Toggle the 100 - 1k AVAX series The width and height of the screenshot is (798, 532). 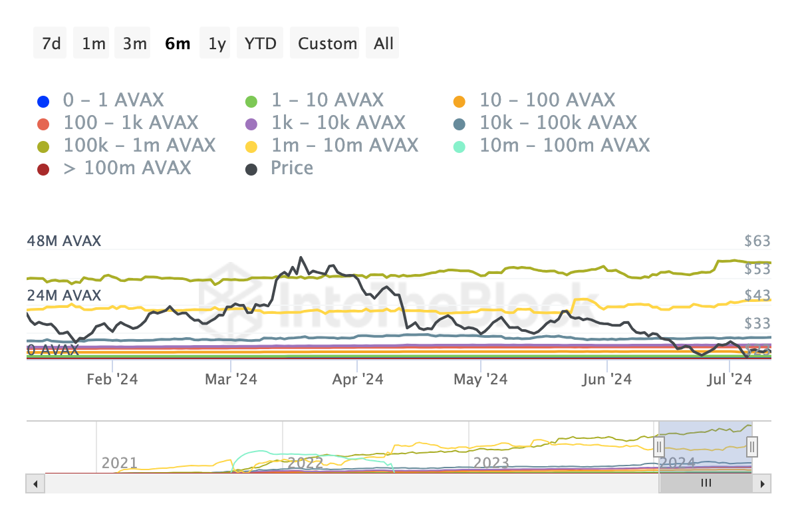click(x=130, y=123)
